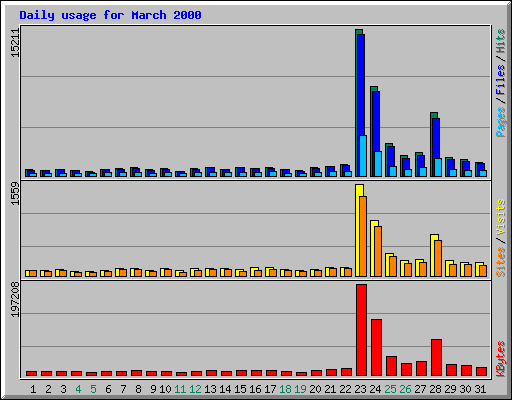
Task: Click day 15 on the x-axis
Action: click(240, 389)
